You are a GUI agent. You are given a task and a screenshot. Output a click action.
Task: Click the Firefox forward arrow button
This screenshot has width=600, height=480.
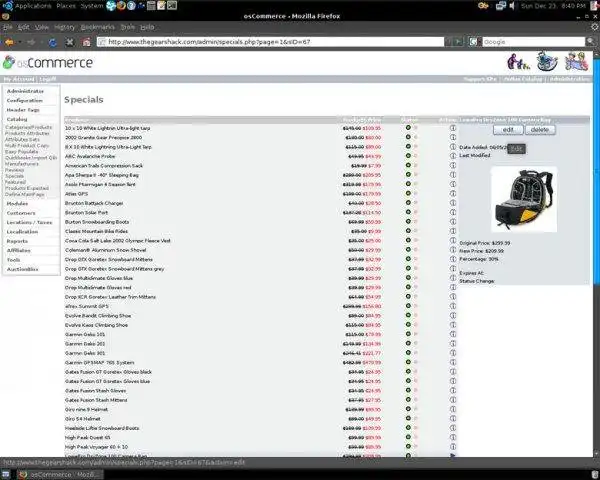point(31,42)
